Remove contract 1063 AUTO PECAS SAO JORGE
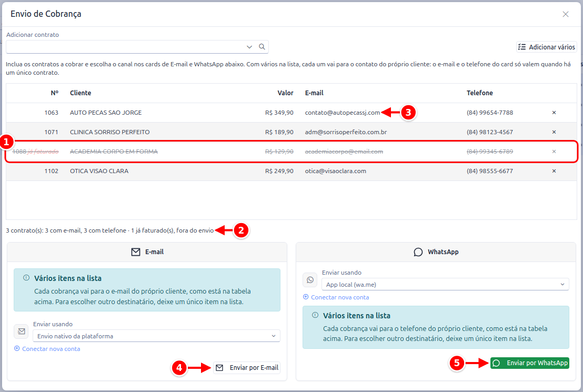 [554, 113]
